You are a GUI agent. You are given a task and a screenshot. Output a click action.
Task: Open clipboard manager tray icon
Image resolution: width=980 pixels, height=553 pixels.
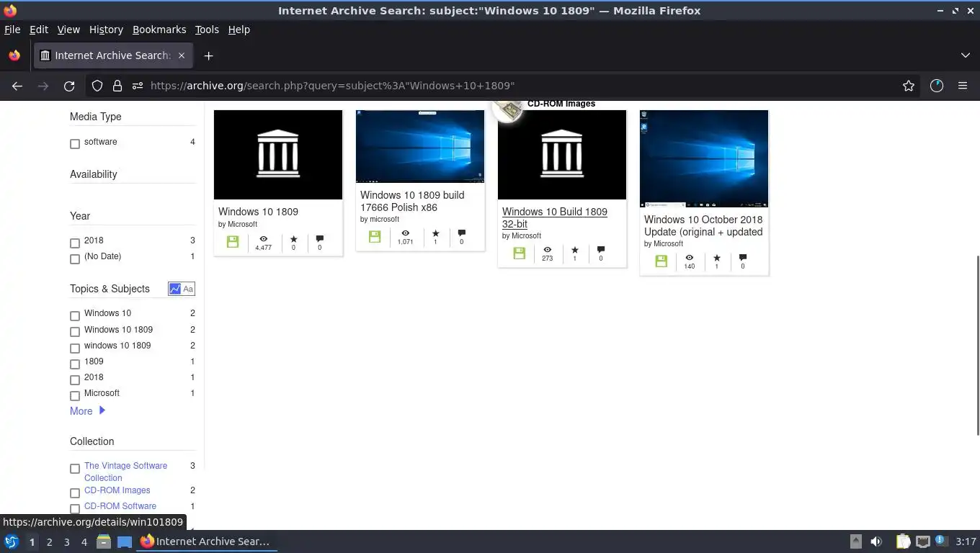point(903,541)
